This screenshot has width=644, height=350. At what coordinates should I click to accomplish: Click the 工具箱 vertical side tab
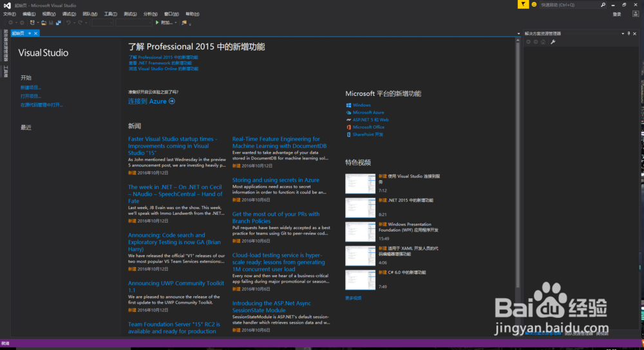point(5,71)
